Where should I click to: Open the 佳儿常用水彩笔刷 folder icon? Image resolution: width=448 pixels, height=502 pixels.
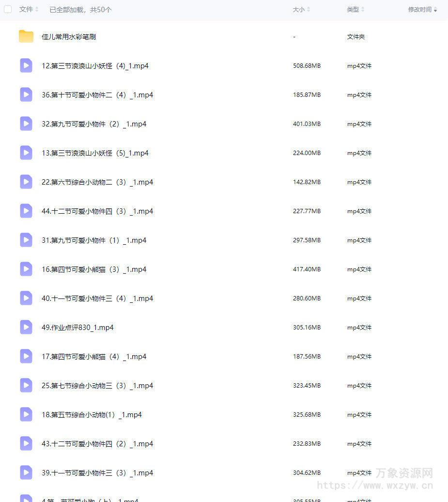click(26, 36)
